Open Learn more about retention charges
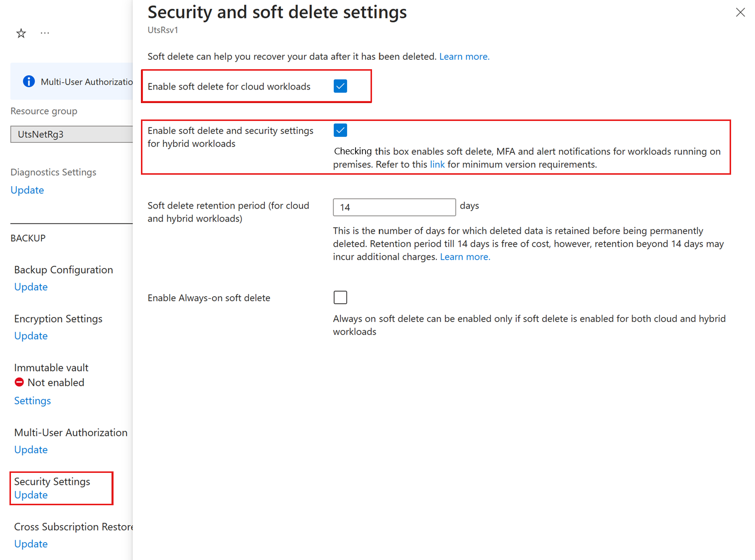This screenshot has height=560, width=755. coord(465,257)
